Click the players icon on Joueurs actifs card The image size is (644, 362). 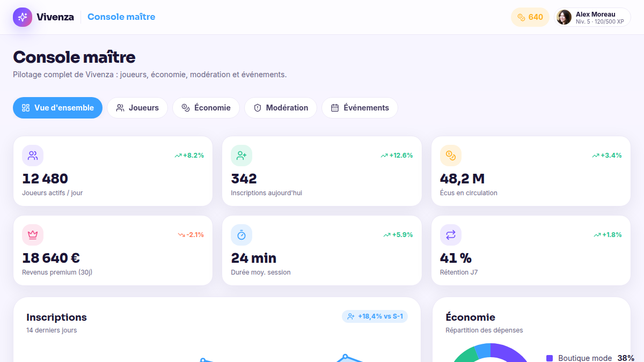coord(33,156)
